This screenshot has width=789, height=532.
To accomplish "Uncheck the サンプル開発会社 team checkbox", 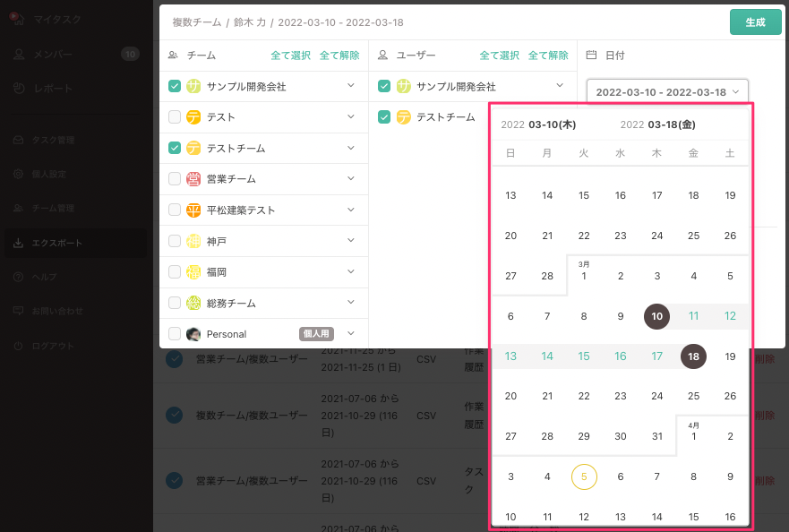I will tap(174, 86).
